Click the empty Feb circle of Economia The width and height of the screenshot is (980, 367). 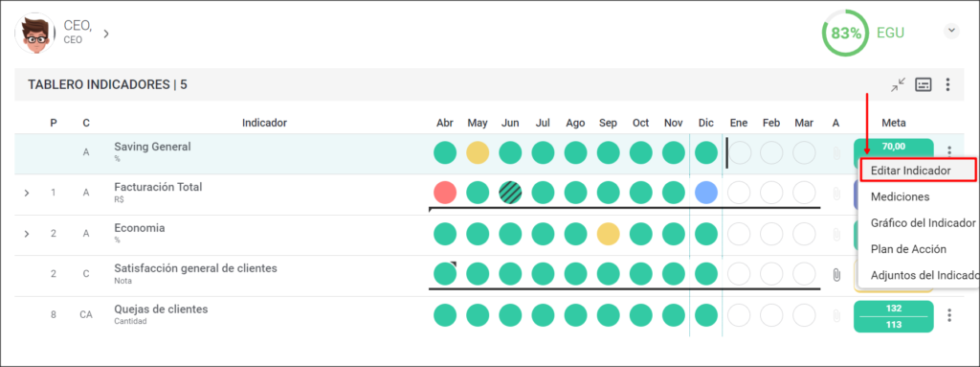pos(772,234)
